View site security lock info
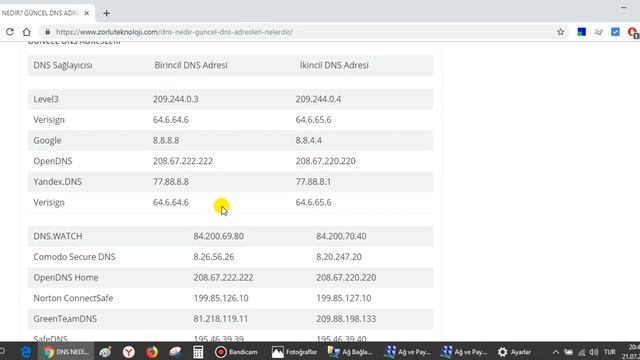This screenshot has height=360, width=640. tap(48, 32)
